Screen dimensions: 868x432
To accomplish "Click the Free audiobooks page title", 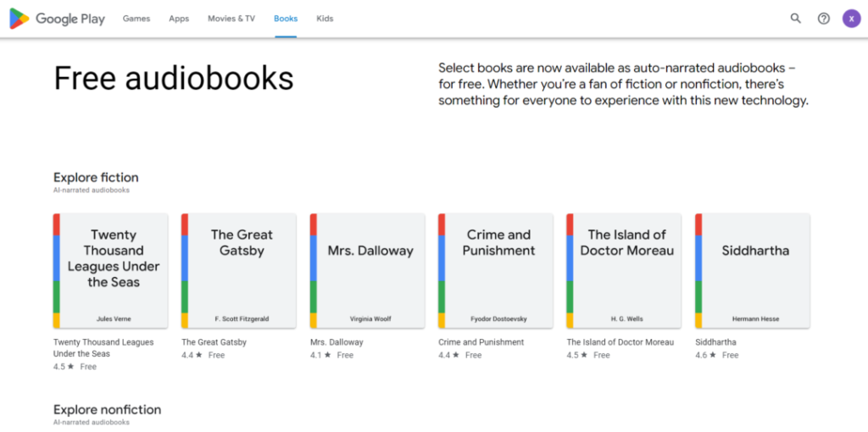I will coord(174,78).
